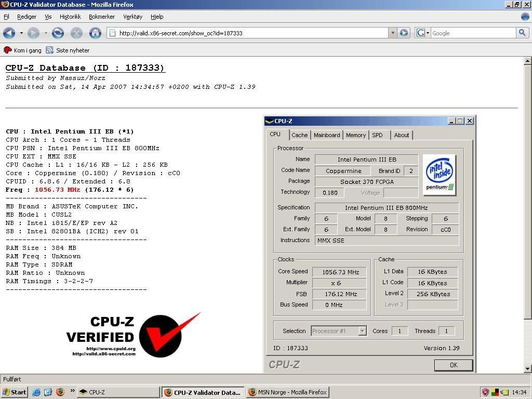The width and height of the screenshot is (532, 399).
Task: Click the Firefox icon in the window title bar
Action: pyautogui.click(x=5, y=4)
